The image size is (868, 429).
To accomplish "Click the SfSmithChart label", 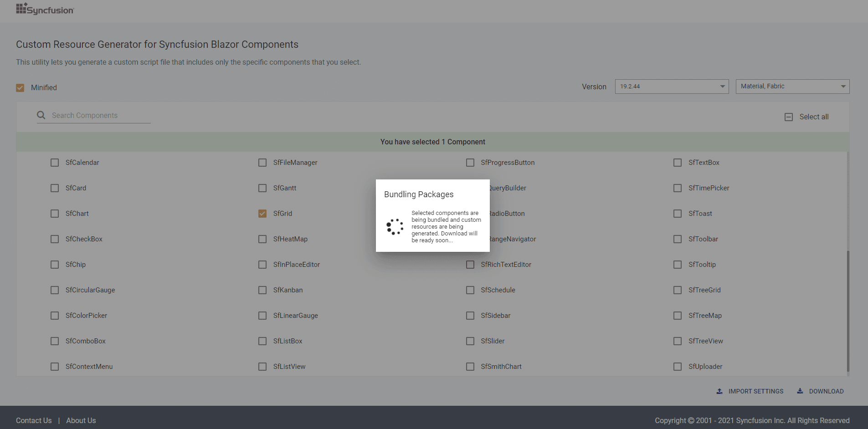I will (501, 367).
